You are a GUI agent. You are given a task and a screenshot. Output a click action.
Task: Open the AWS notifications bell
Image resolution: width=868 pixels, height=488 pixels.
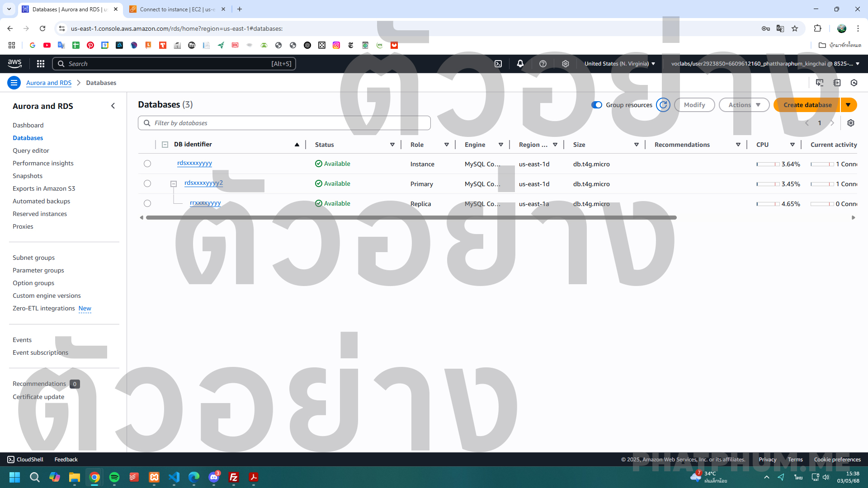point(520,64)
